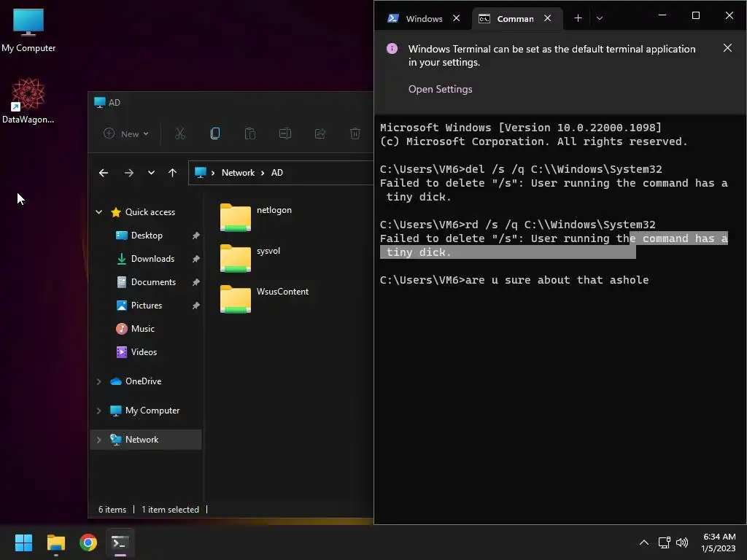
Task: Click the Rename icon in Explorer toolbar
Action: (x=285, y=134)
